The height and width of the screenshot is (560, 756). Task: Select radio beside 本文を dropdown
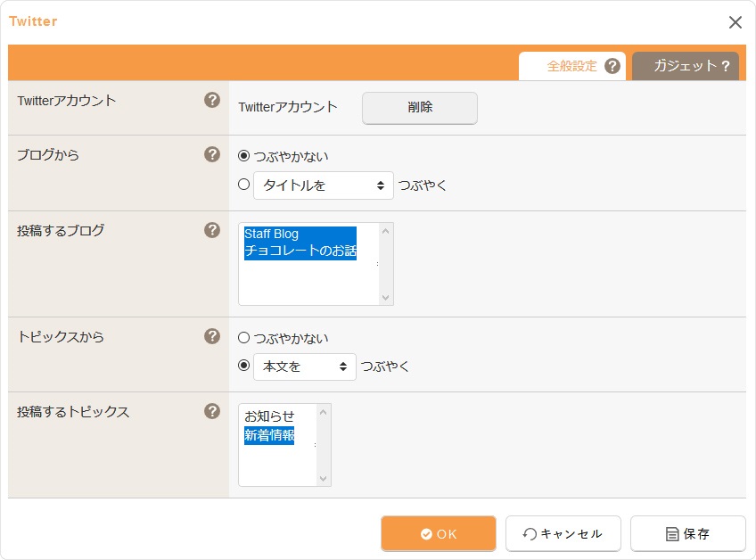(x=244, y=366)
